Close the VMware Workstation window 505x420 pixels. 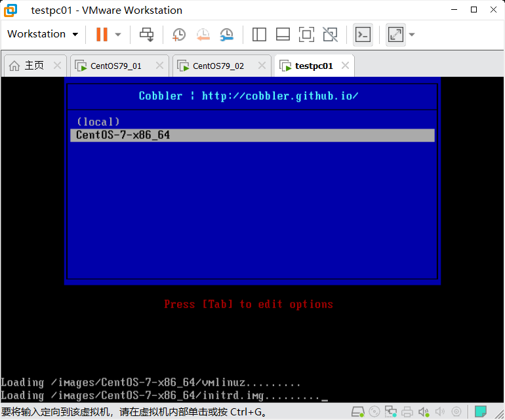coord(493,10)
